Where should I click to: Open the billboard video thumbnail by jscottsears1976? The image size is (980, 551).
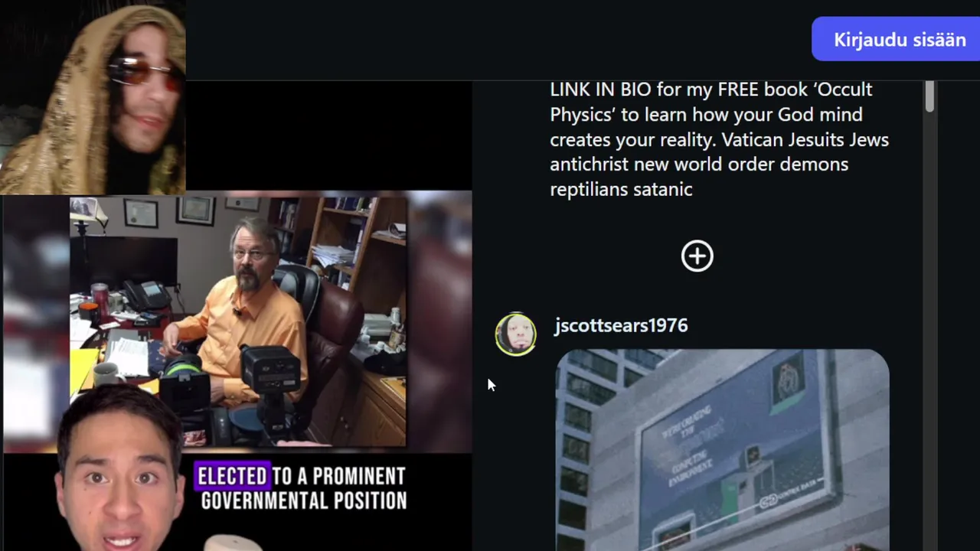[722, 450]
